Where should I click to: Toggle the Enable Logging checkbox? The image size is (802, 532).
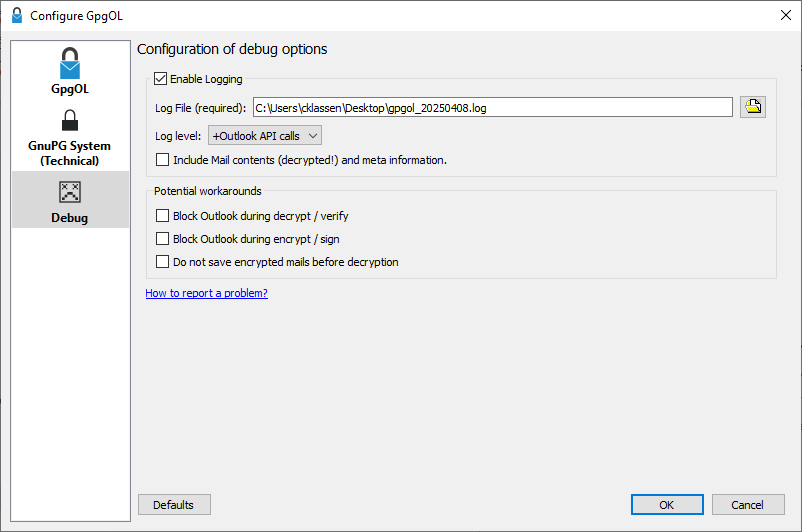pos(161,79)
